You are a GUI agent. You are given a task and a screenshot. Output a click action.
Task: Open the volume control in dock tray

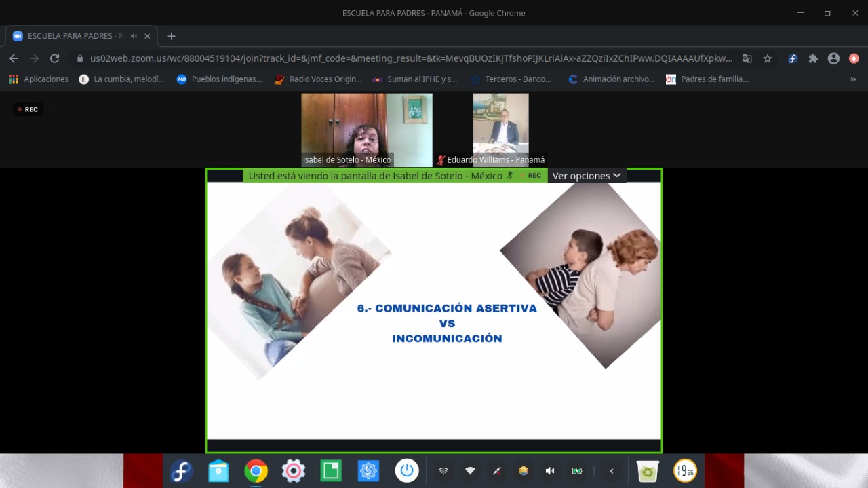tap(550, 471)
